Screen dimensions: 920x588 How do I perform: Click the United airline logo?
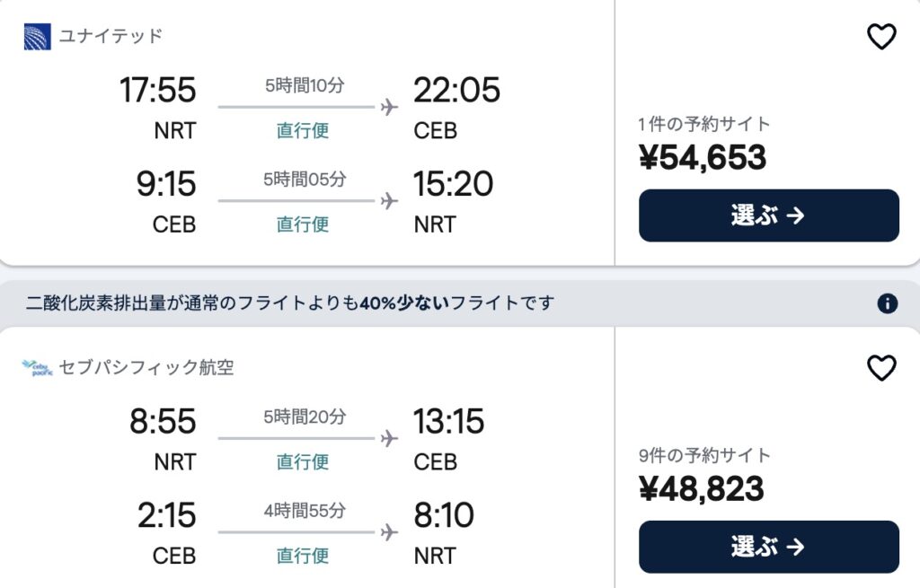point(38,37)
